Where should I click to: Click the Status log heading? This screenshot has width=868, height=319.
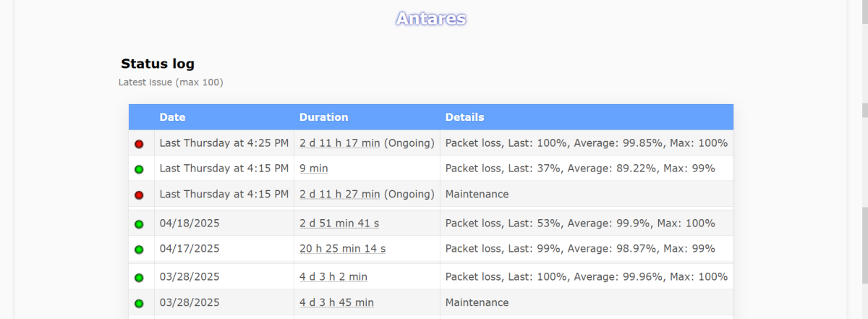point(158,64)
